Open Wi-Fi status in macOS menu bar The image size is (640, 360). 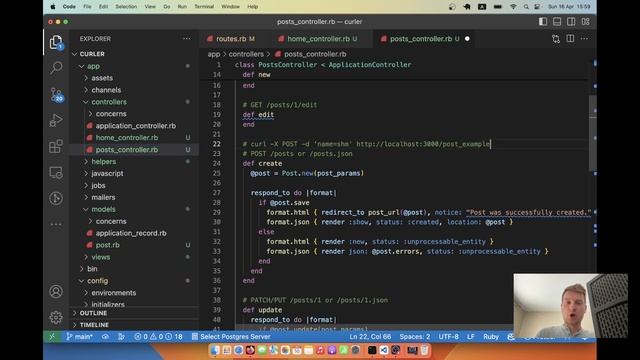point(513,7)
